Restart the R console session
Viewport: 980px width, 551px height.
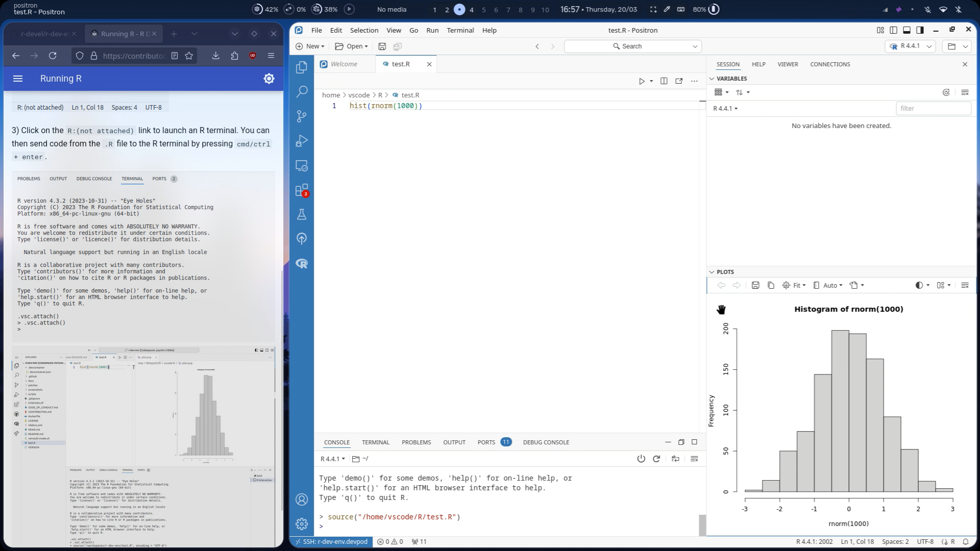point(656,459)
